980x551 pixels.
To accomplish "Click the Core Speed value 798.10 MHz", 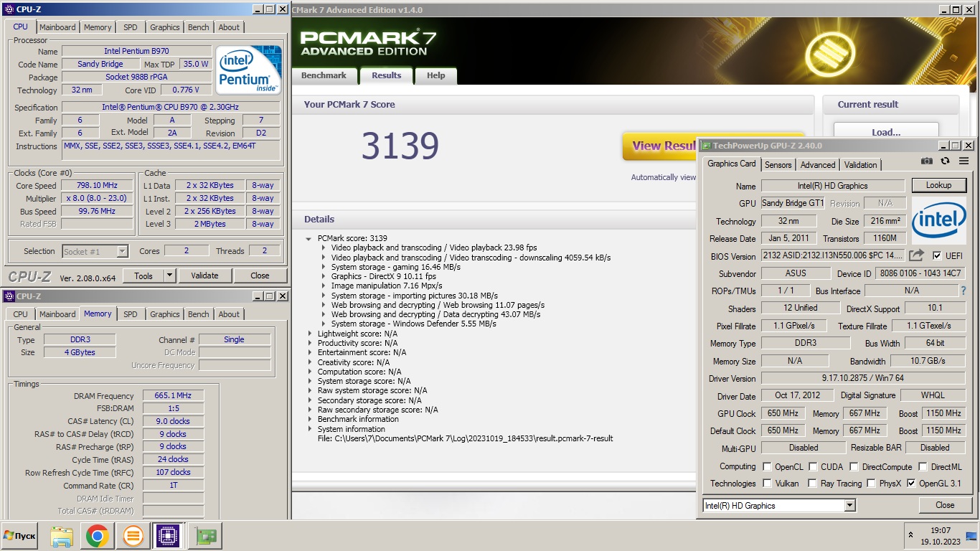I will click(97, 185).
